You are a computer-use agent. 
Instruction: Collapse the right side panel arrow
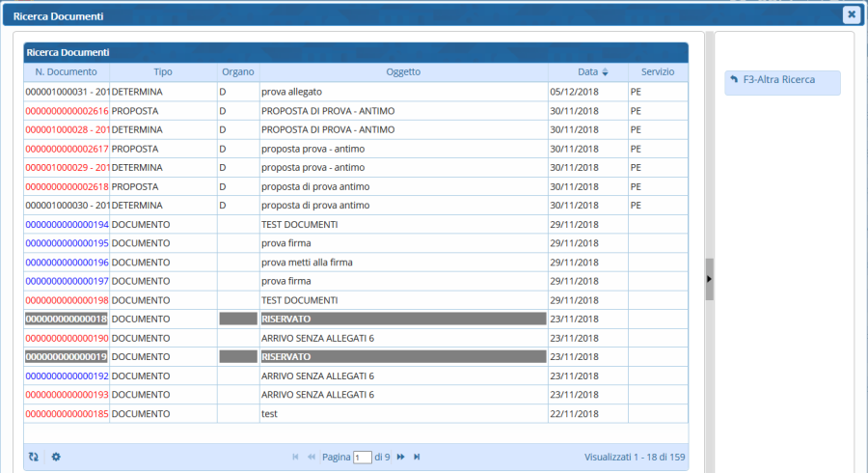[710, 279]
